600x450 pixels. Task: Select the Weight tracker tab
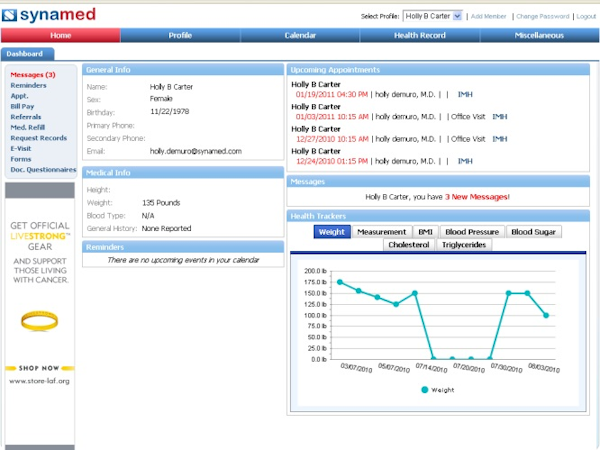pos(332,232)
